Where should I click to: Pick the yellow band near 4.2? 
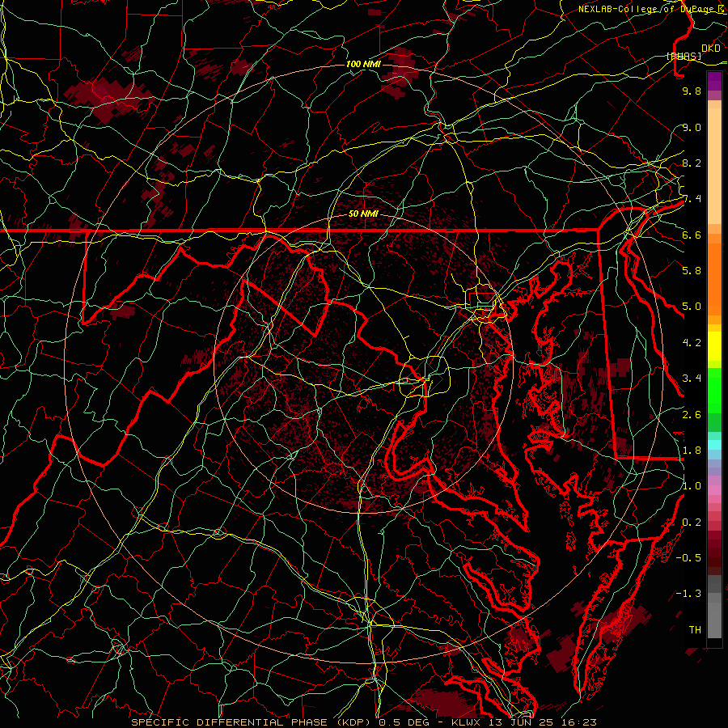pyautogui.click(x=714, y=346)
